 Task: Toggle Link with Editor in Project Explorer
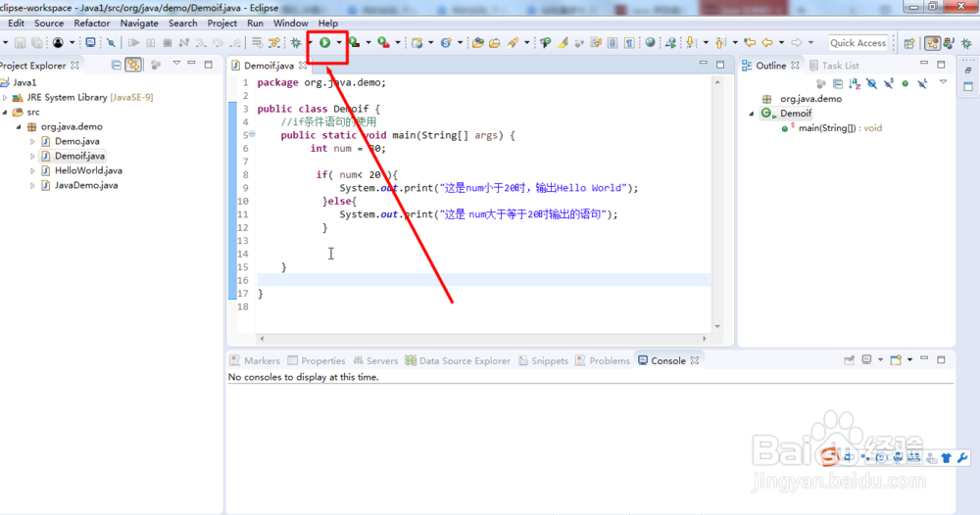coord(133,65)
